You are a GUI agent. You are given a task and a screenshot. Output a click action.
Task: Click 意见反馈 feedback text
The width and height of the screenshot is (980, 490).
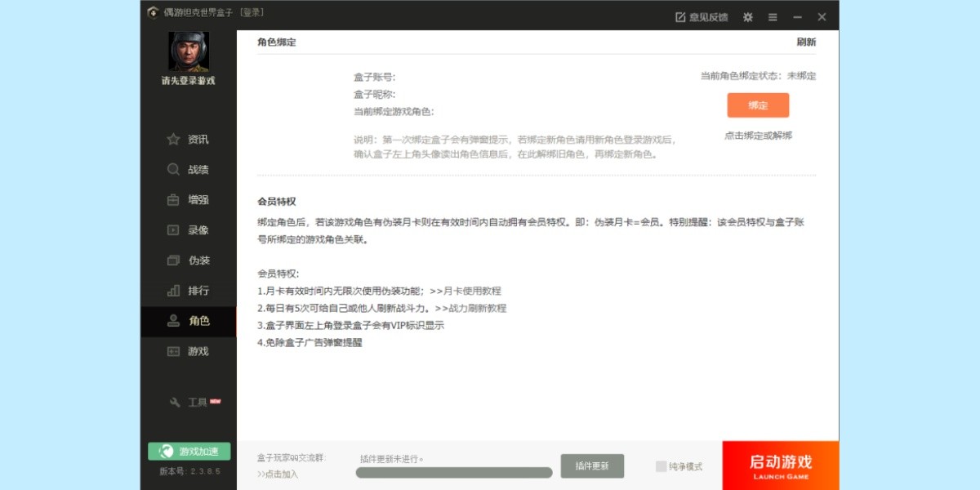(708, 17)
